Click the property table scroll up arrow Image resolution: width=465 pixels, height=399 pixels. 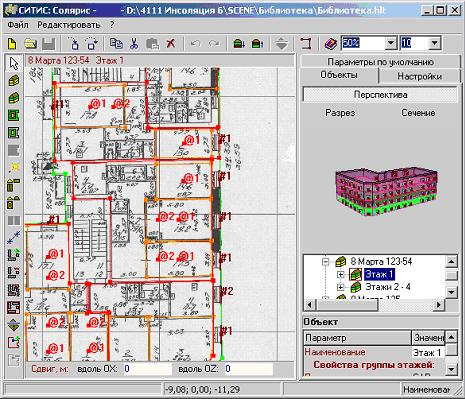click(x=451, y=337)
